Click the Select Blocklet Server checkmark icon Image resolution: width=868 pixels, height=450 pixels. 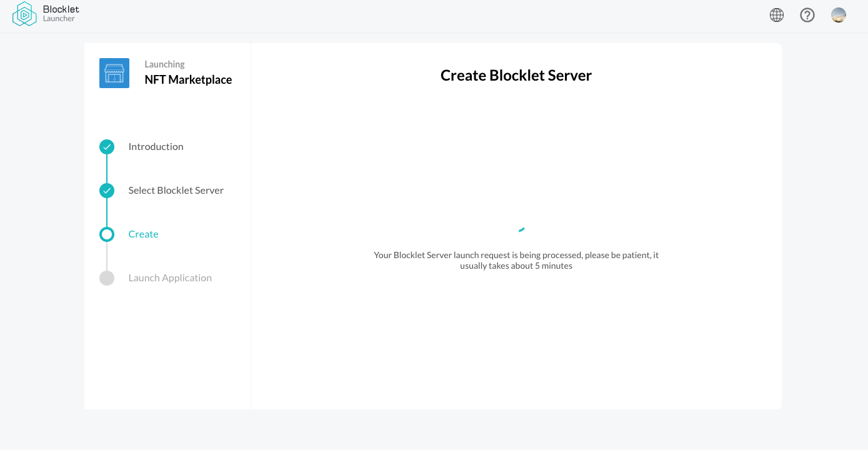click(x=107, y=190)
